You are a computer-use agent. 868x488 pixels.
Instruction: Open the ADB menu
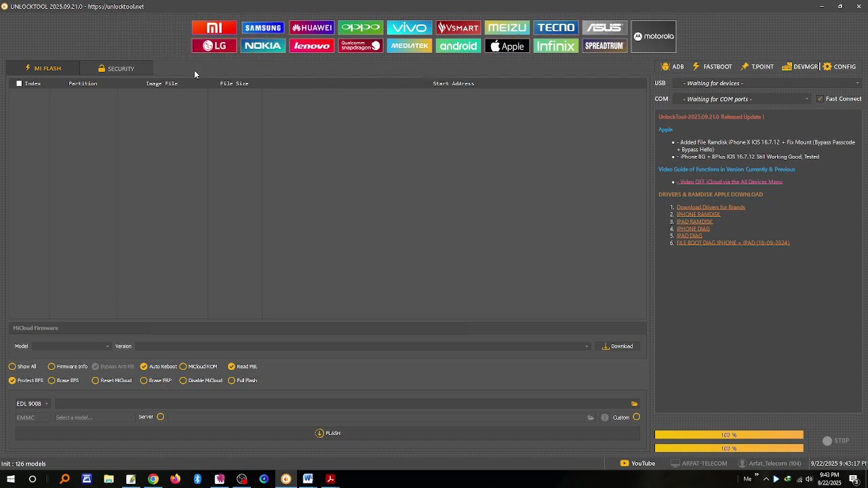click(672, 67)
